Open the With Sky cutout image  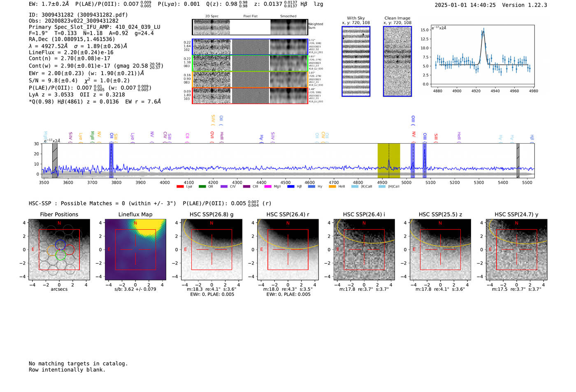[356, 61]
